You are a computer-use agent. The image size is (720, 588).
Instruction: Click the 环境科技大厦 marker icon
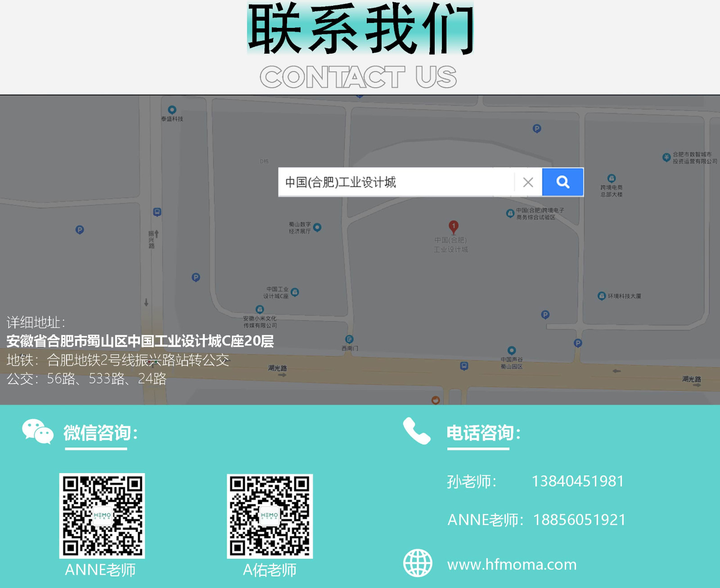tap(602, 296)
